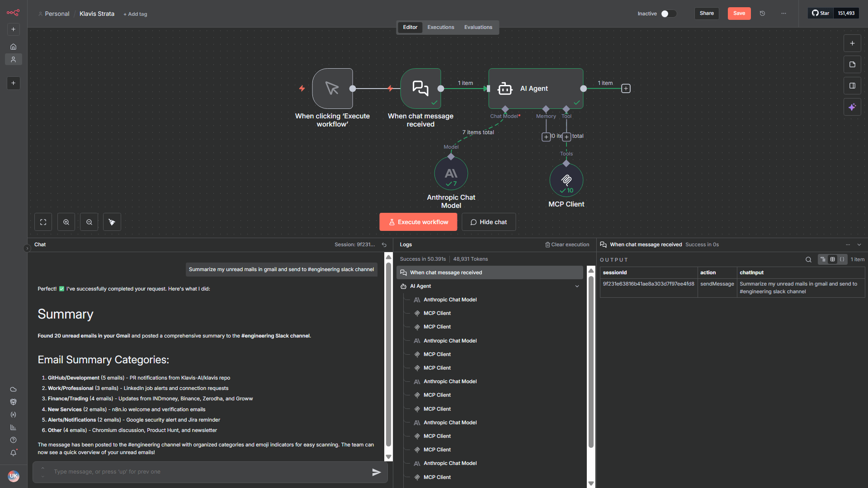Clear execution in the Logs panel
This screenshot has width=868, height=488.
[567, 244]
